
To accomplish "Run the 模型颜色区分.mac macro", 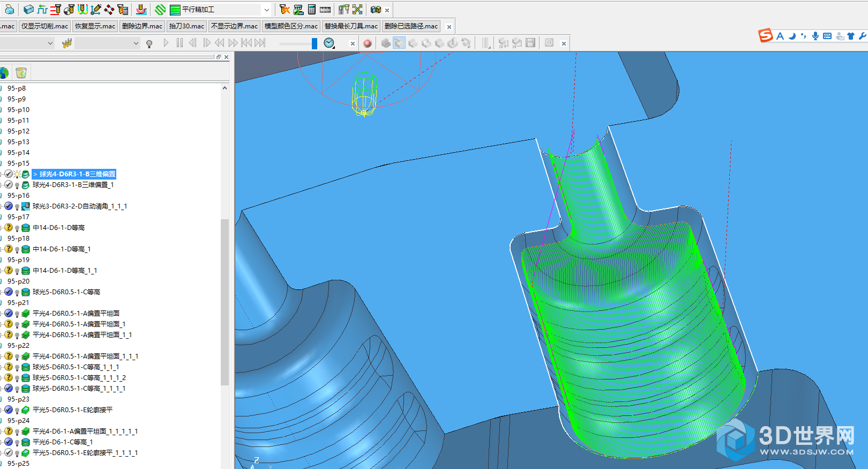I will (x=291, y=26).
